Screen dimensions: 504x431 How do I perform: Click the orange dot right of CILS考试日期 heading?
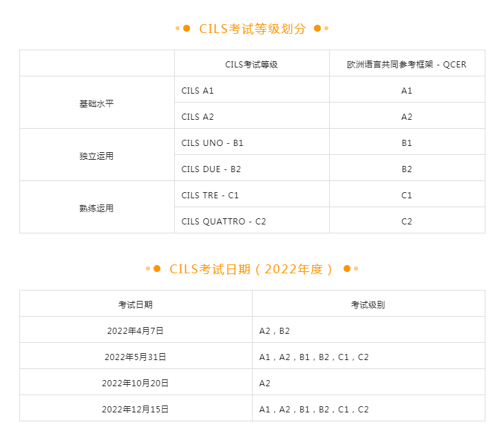pos(347,269)
